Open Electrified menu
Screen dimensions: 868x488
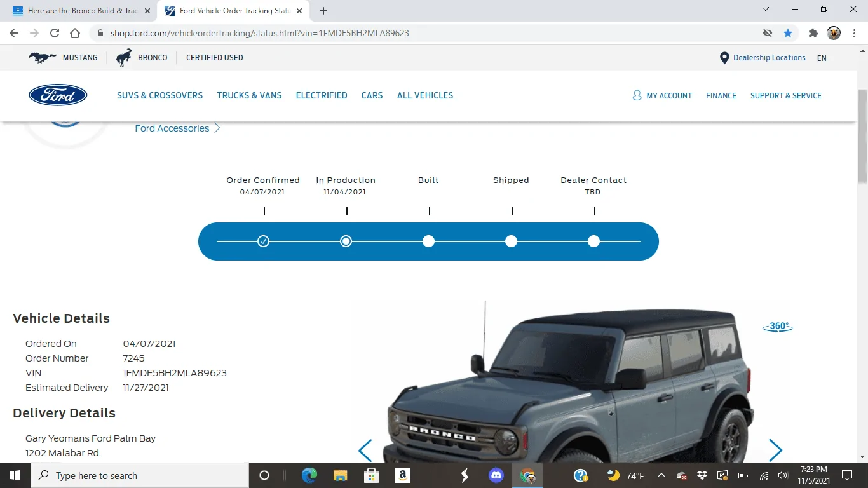[322, 95]
